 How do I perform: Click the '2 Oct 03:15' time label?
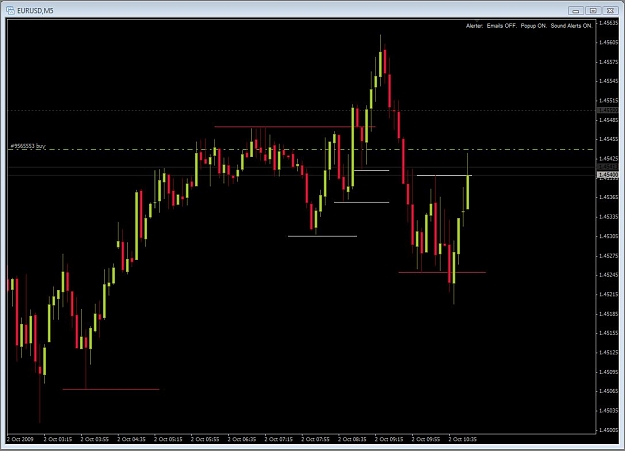(x=58, y=439)
